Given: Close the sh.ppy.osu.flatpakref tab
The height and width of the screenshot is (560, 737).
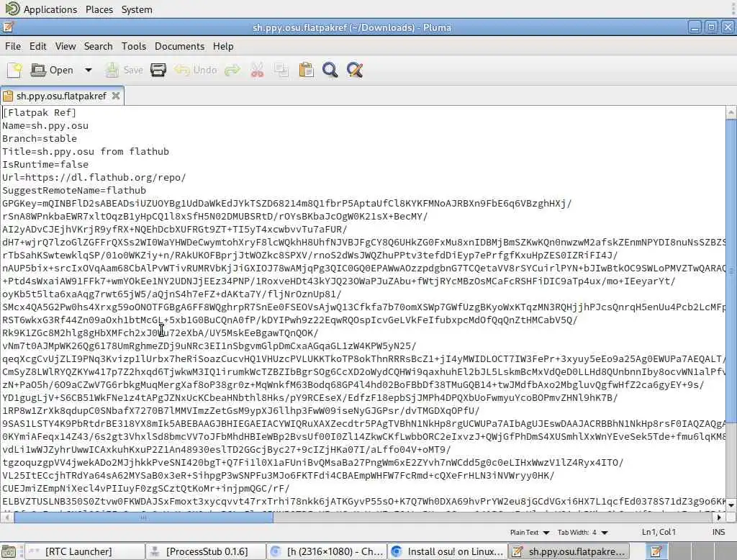Looking at the screenshot, I should tap(116, 96).
